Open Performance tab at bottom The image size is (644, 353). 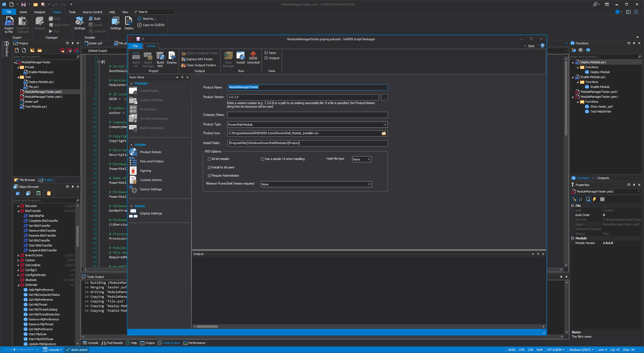pyautogui.click(x=194, y=343)
